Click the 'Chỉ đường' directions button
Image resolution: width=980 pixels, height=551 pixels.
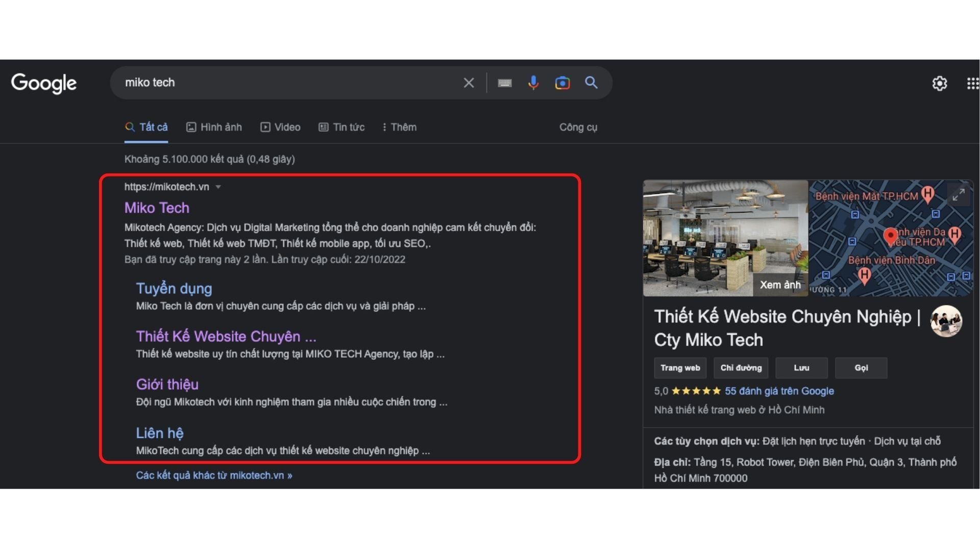[x=741, y=368]
